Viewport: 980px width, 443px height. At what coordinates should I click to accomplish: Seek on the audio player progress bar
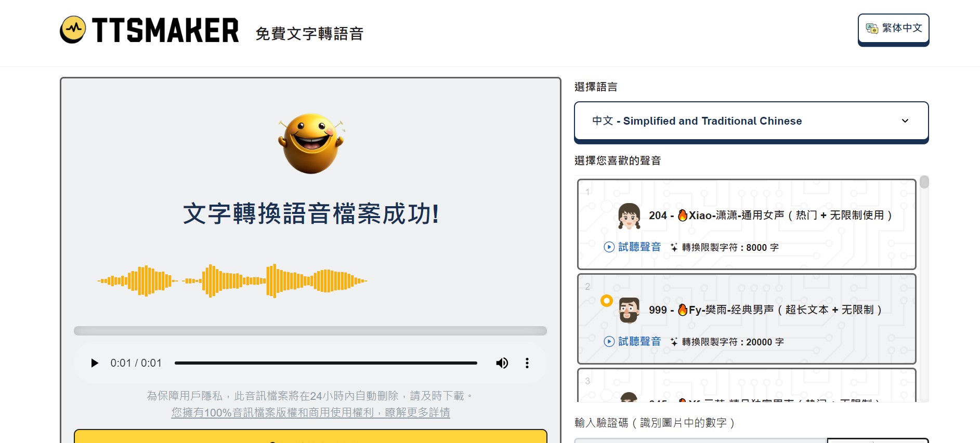point(325,363)
